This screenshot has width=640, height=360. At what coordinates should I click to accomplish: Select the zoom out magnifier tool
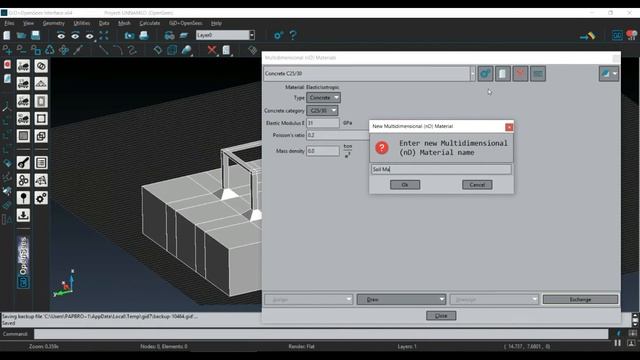(x=21, y=50)
